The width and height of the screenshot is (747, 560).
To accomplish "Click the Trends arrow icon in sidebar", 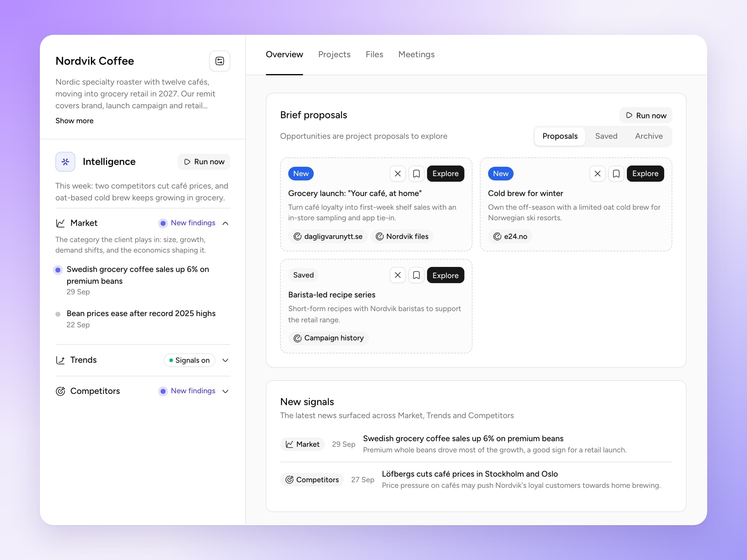I will (x=60, y=360).
